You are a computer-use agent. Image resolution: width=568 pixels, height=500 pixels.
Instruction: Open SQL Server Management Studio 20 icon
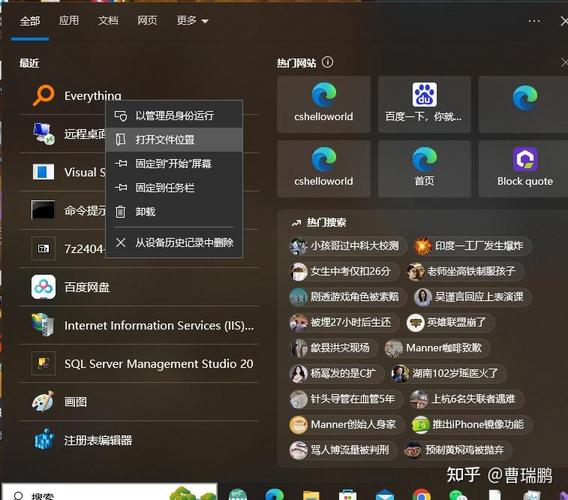43,363
